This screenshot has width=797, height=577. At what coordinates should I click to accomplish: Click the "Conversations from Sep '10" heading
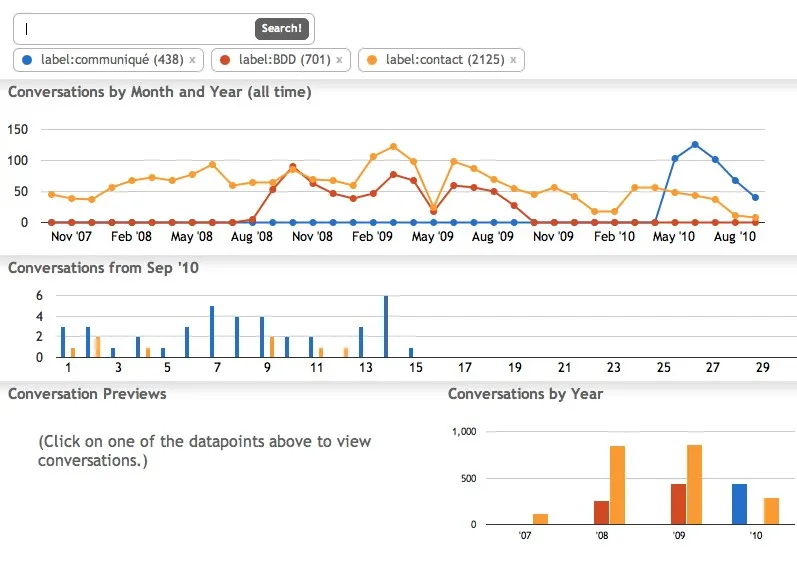103,268
